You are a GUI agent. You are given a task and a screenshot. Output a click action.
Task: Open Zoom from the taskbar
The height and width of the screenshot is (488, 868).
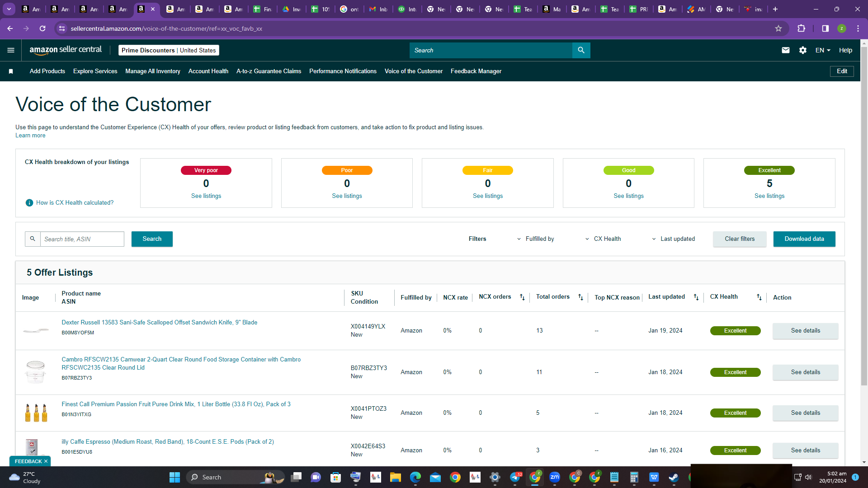click(555, 477)
